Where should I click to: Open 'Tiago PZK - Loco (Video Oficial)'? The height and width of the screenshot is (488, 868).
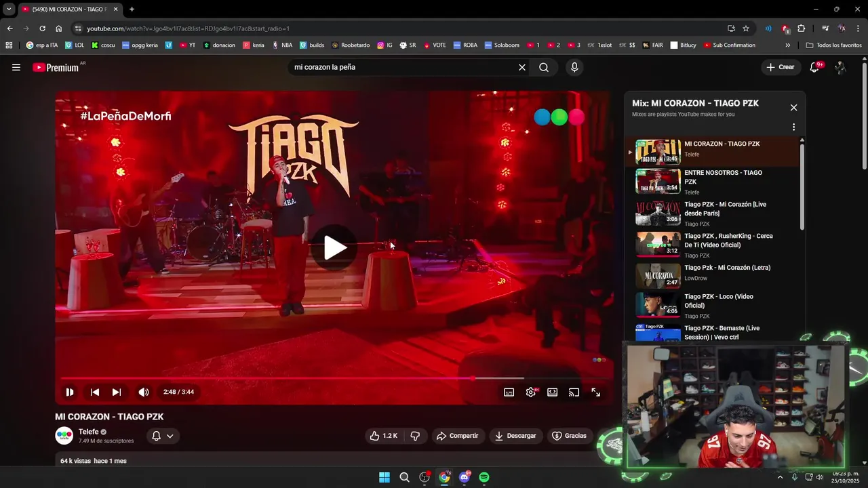coord(713,306)
